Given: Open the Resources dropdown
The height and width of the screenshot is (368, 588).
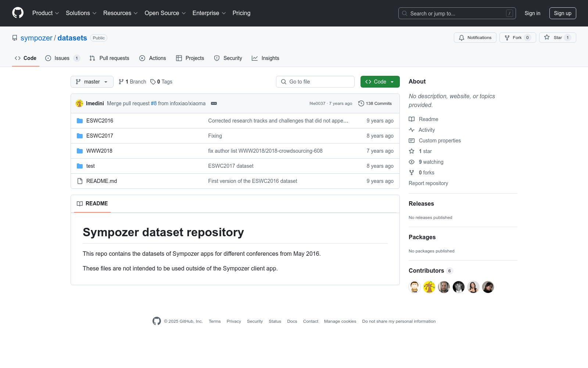Looking at the screenshot, I should [x=121, y=13].
